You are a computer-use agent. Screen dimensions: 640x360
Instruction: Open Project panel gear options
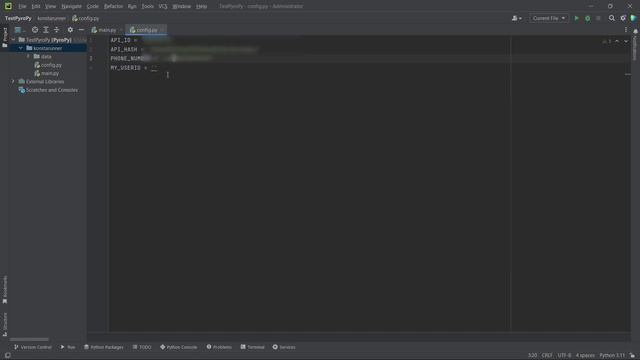[x=70, y=30]
